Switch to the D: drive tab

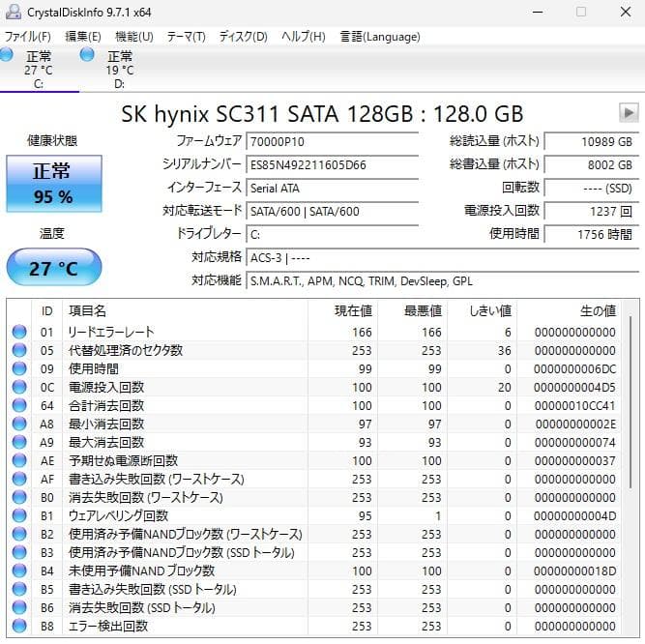119,69
